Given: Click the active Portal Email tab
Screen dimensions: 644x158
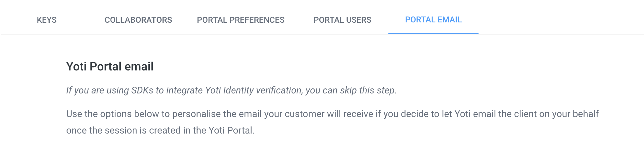Looking at the screenshot, I should [433, 20].
